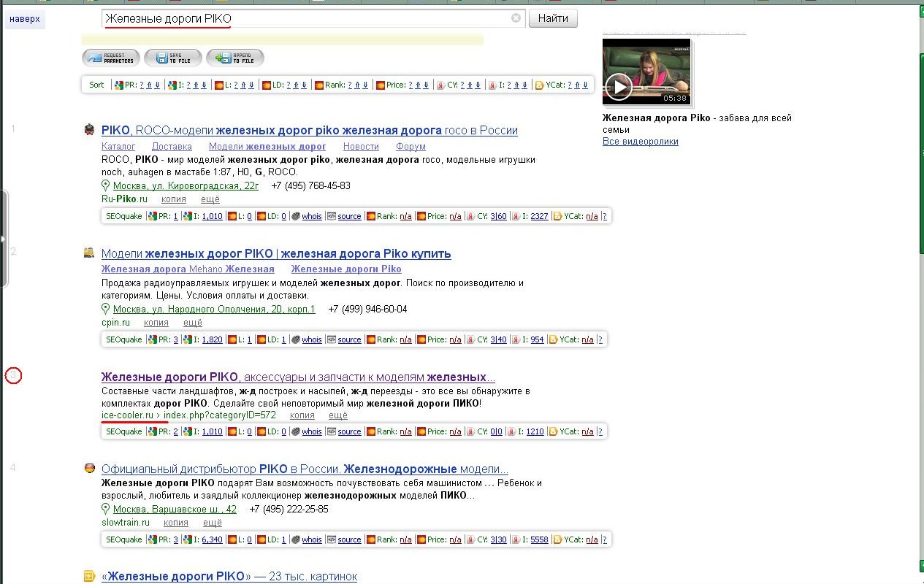This screenshot has height=584, width=924.
Task: Open whois for slowtrain.ru
Action: click(312, 539)
